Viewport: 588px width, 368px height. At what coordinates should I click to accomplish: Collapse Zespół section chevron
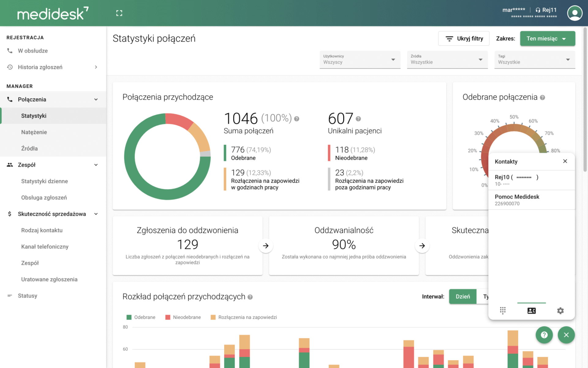pos(96,165)
